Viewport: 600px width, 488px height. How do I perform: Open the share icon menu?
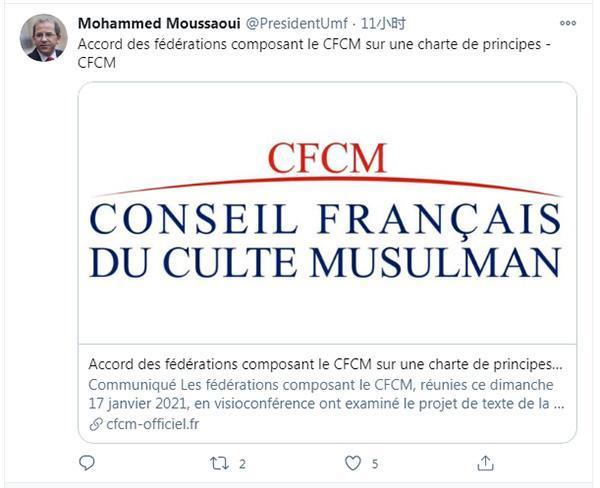point(485,463)
